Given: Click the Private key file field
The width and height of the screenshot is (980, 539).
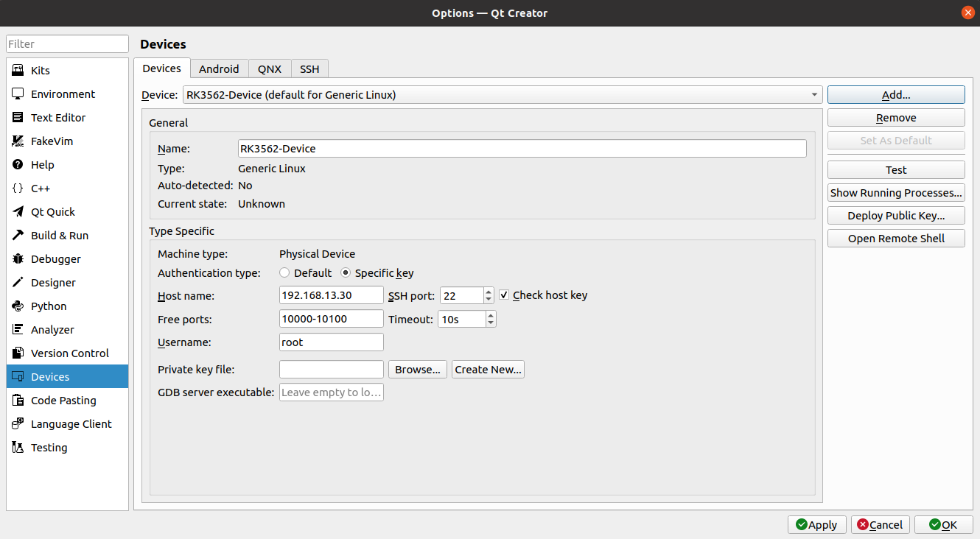Looking at the screenshot, I should (332, 370).
